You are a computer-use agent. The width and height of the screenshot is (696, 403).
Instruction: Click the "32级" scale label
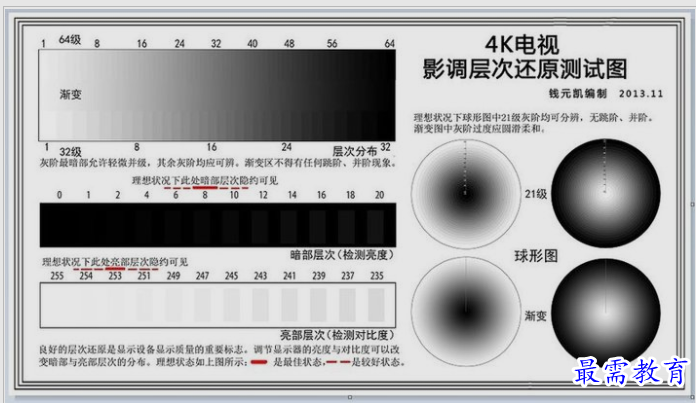coord(70,152)
